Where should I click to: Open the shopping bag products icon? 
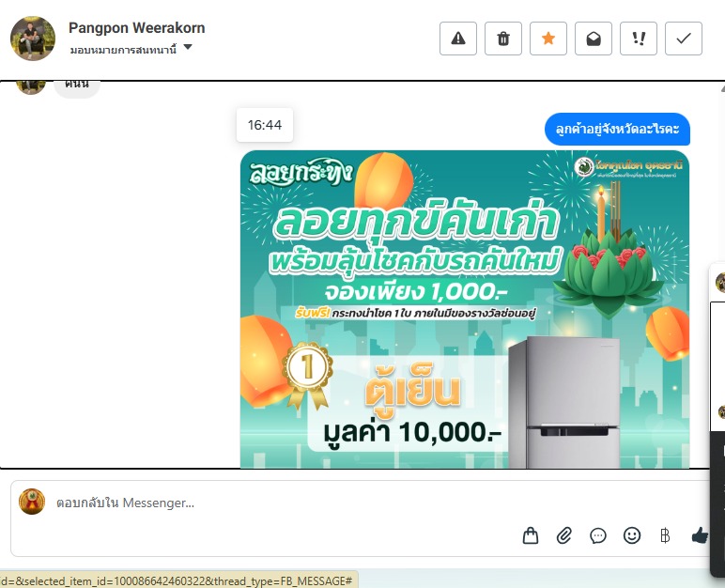(531, 535)
